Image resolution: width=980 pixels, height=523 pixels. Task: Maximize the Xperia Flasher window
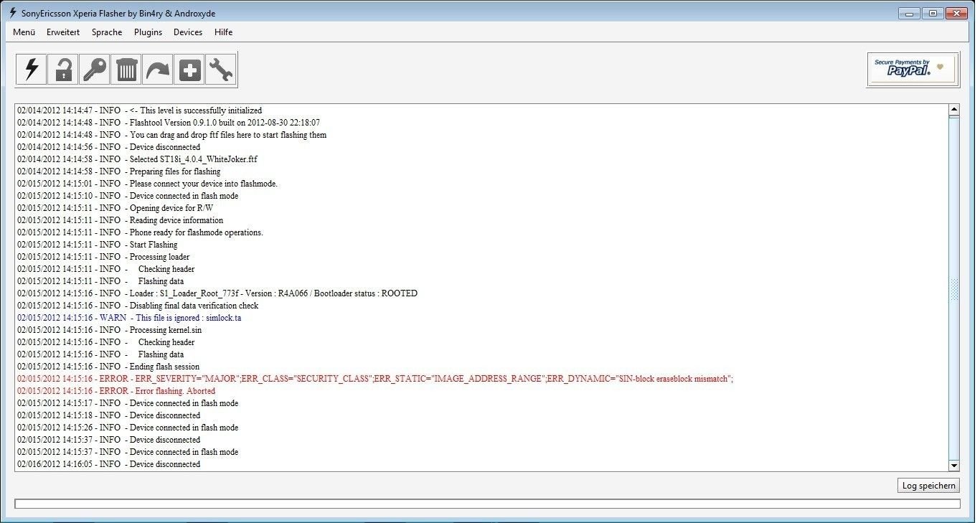click(932, 13)
